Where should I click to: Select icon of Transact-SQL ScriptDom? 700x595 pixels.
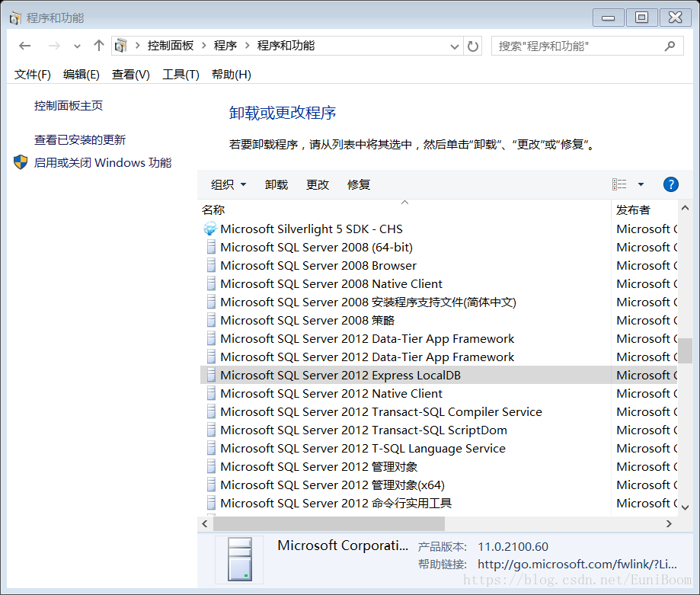pos(211,430)
